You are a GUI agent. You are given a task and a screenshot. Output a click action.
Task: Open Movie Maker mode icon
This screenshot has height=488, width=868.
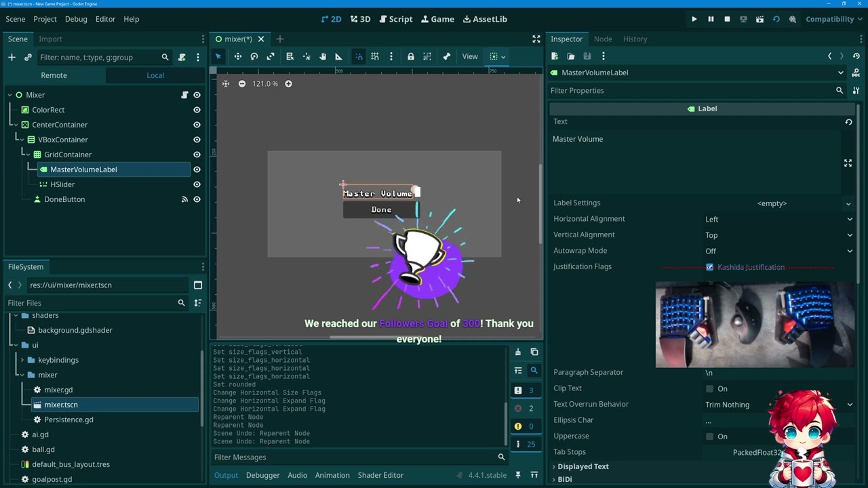(792, 19)
